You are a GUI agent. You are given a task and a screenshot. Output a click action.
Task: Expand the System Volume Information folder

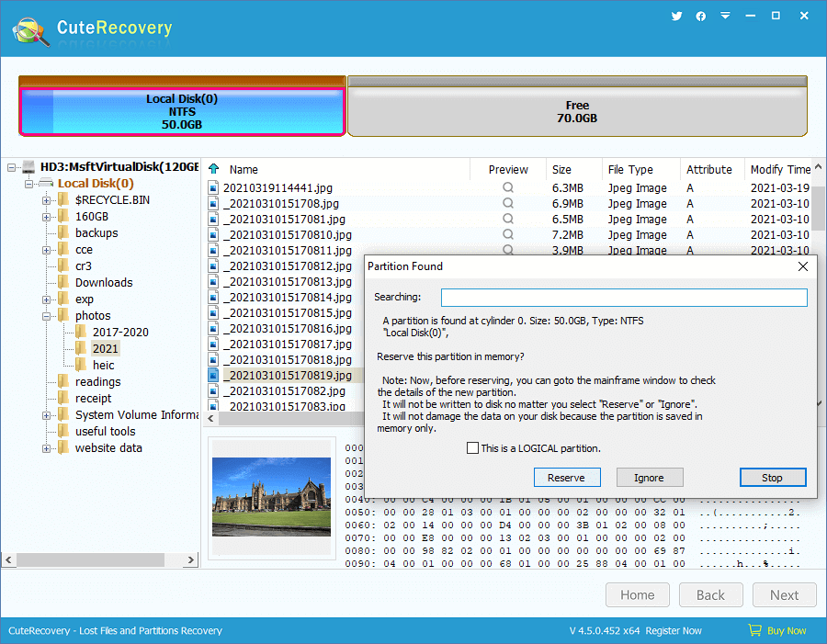click(x=47, y=415)
